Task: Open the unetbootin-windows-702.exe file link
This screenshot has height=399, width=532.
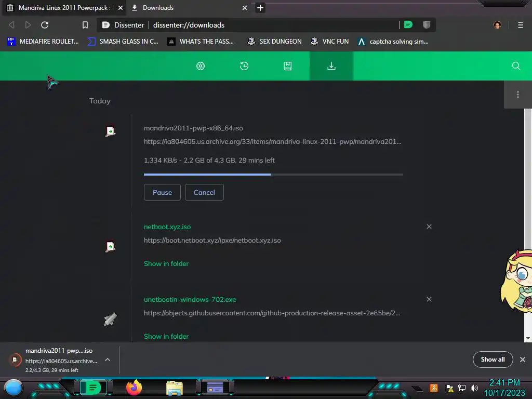Action: pyautogui.click(x=190, y=300)
